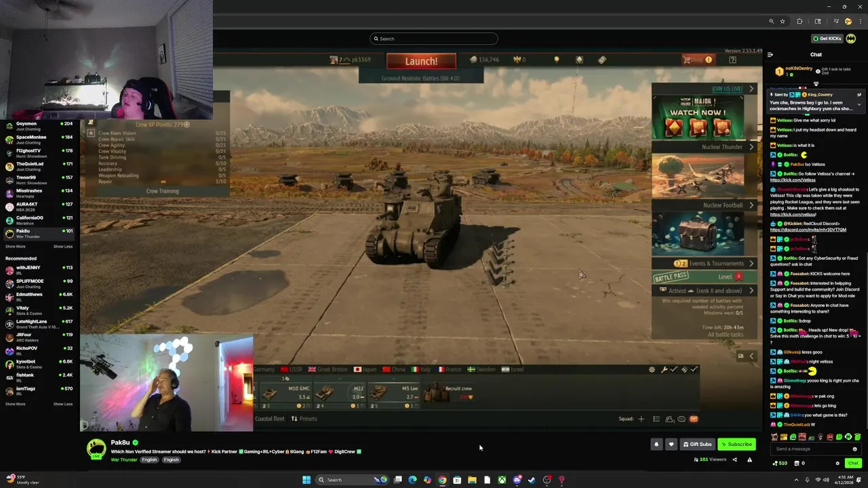Open Chrome three-dot menu
The height and width of the screenshot is (488, 868).
[x=861, y=22]
